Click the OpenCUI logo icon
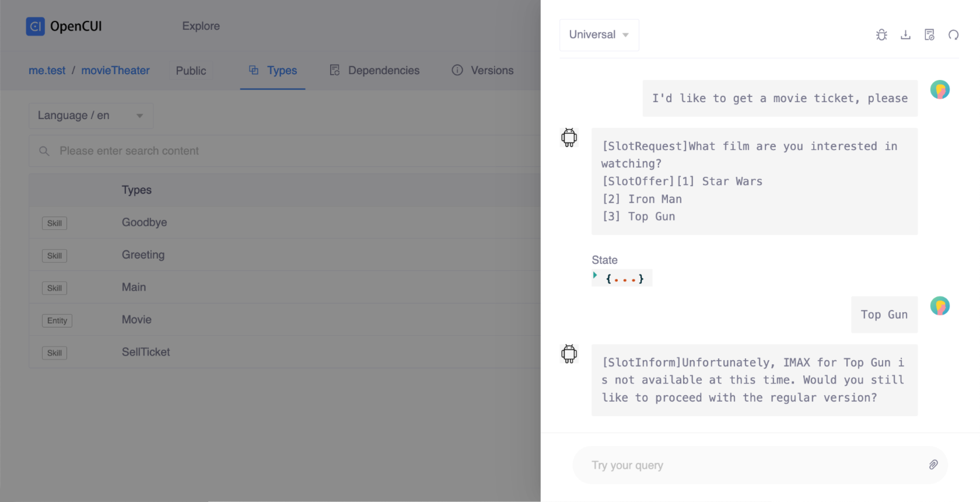Viewport: 980px width, 502px height. [35, 26]
